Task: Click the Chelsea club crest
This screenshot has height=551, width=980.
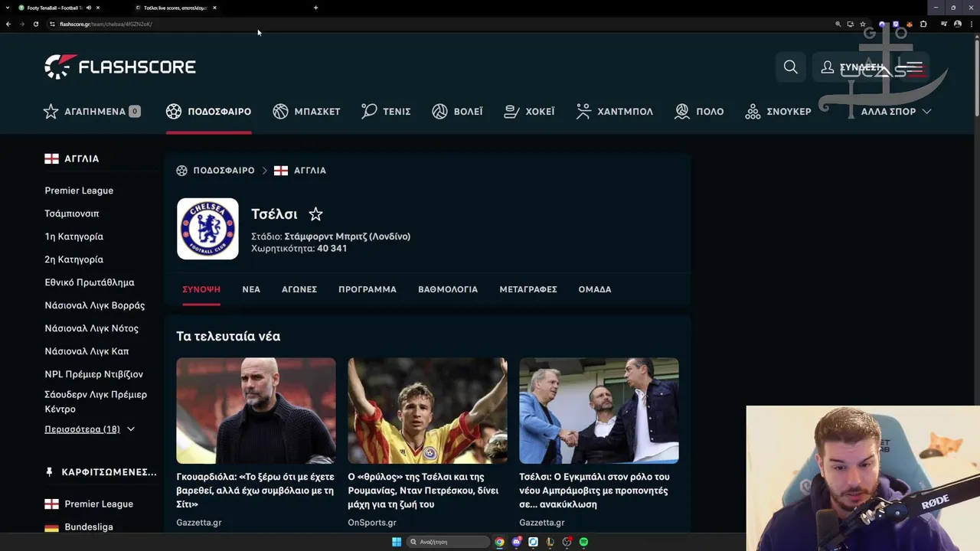Action: [x=207, y=229]
